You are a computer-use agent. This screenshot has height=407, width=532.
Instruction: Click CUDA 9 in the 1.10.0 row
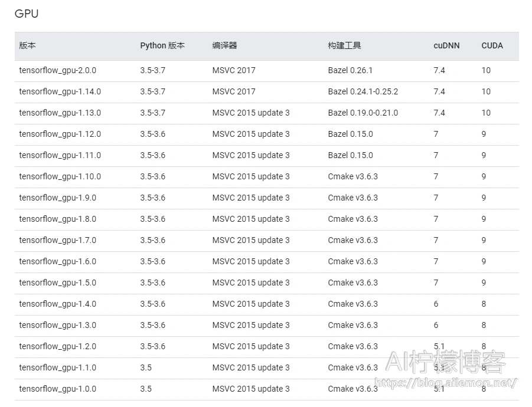484,176
